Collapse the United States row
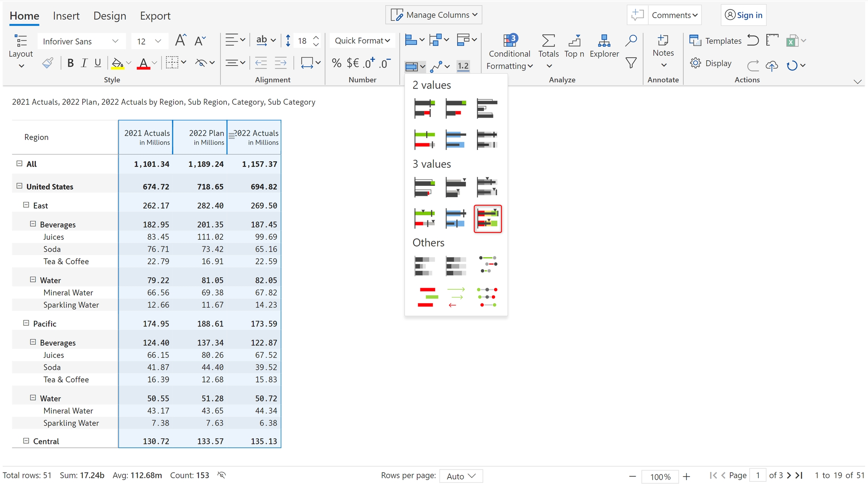868x487 pixels. pyautogui.click(x=20, y=186)
